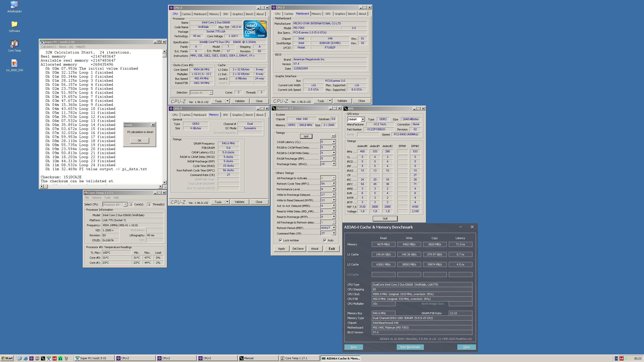This screenshot has width=644, height=362.
Task: Open the Arbeitsplatz desktop icon
Action: click(14, 7)
